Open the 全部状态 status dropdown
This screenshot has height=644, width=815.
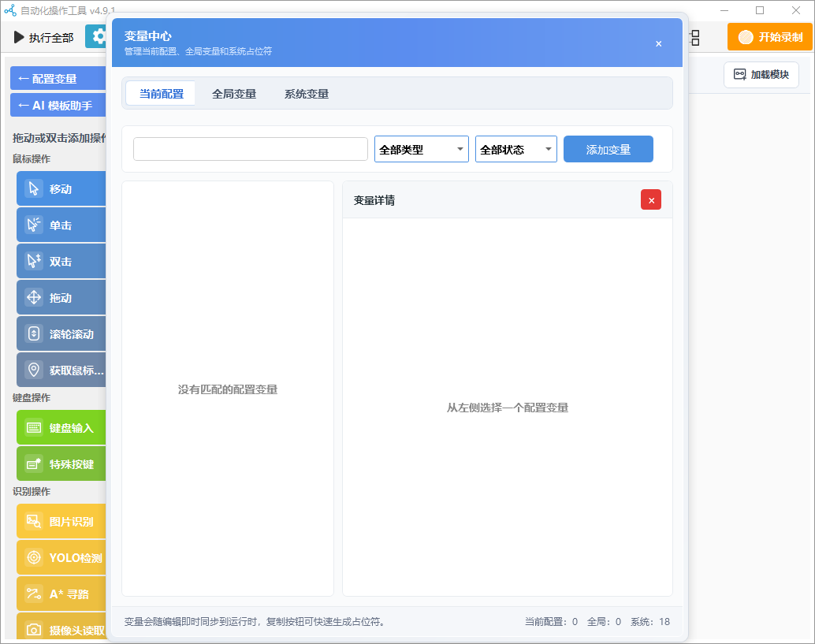(516, 149)
